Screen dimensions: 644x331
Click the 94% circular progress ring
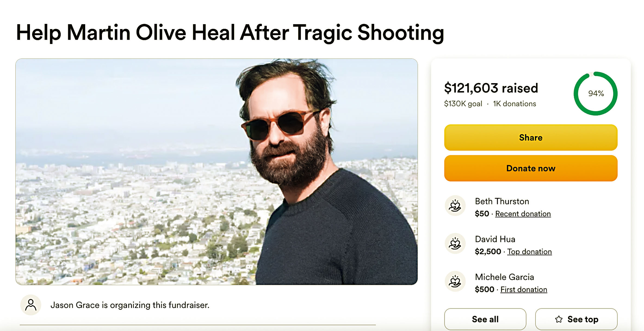(595, 93)
